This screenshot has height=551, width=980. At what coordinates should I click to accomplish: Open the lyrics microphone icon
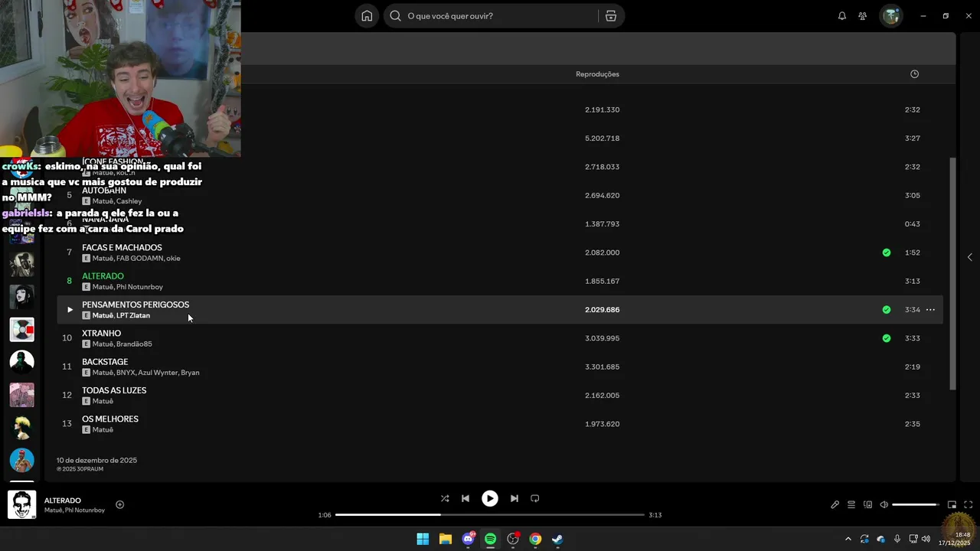click(x=835, y=504)
